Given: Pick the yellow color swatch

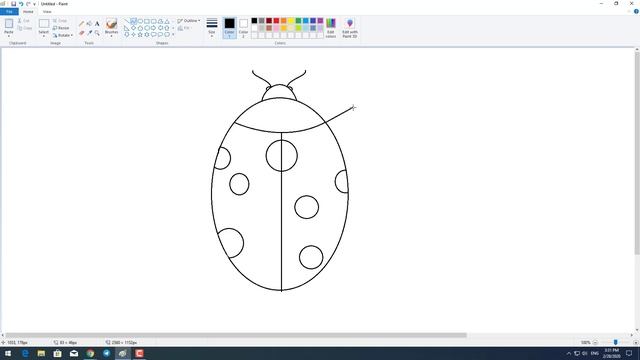Looking at the screenshot, I should tap(291, 20).
